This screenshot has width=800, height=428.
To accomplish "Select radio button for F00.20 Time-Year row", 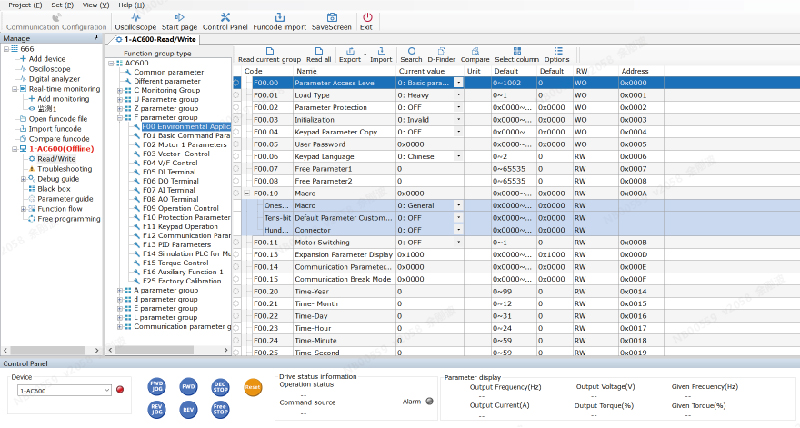I will point(237,291).
